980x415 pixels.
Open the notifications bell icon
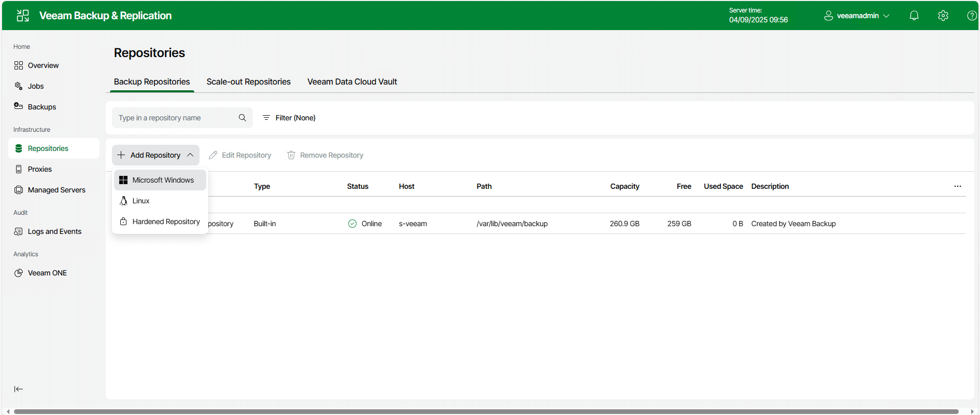coord(914,16)
